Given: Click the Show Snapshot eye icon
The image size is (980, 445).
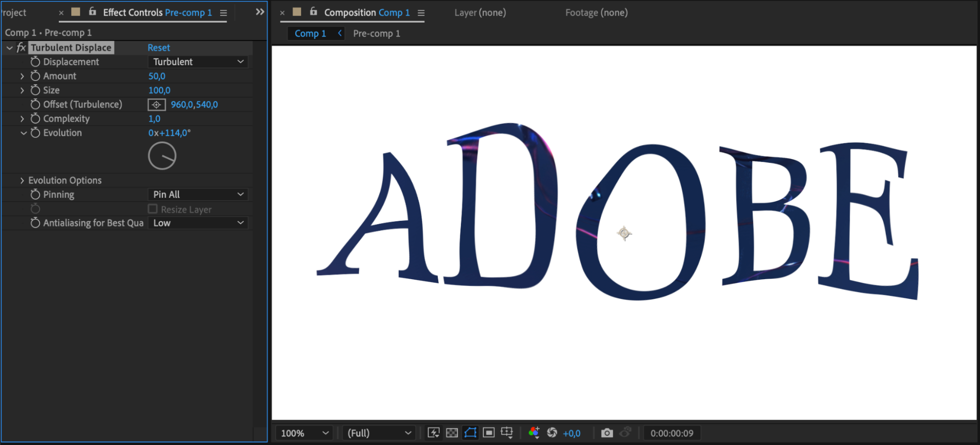Looking at the screenshot, I should 625,433.
